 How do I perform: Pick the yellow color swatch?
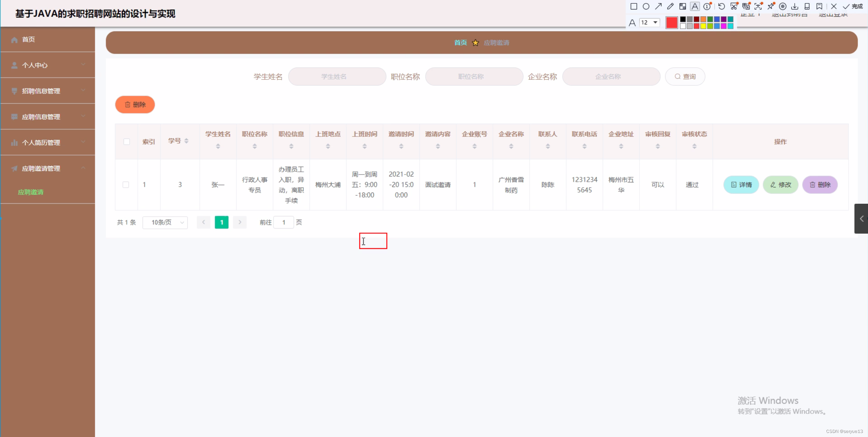tap(703, 26)
